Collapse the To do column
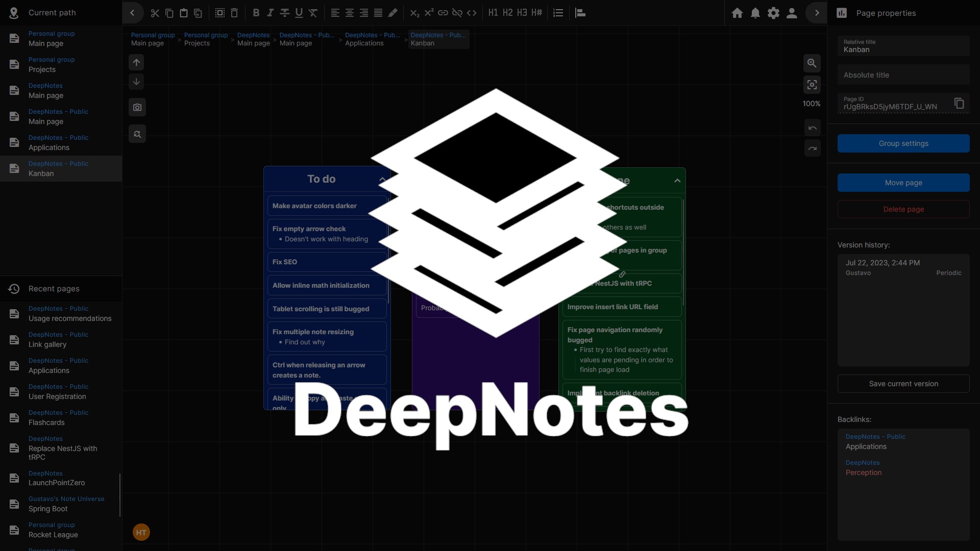The width and height of the screenshot is (980, 551). [x=382, y=179]
